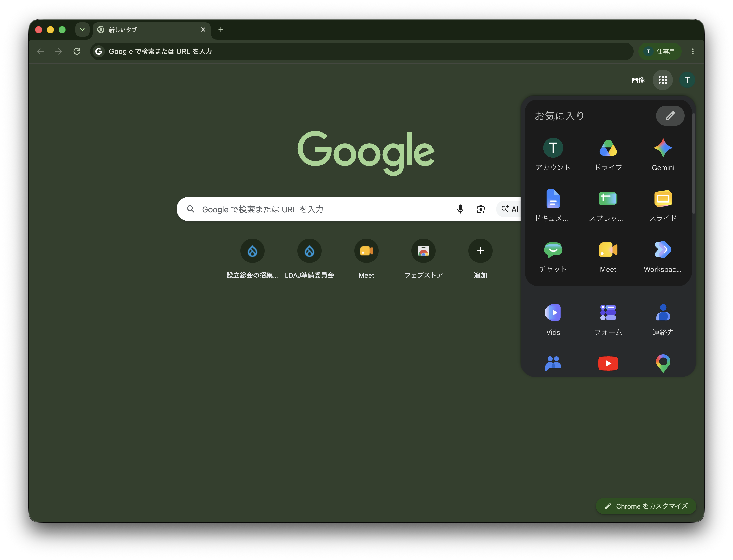Open Google Vids app

coord(553,319)
